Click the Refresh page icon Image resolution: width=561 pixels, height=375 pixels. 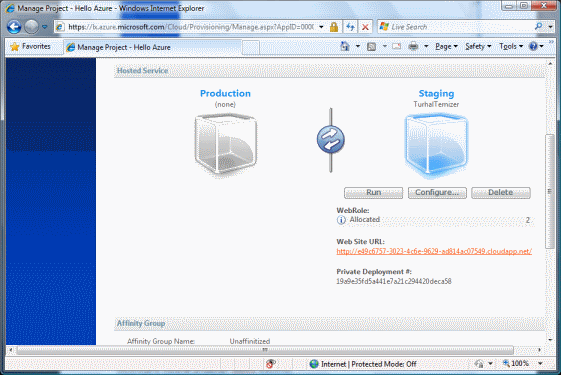350,27
